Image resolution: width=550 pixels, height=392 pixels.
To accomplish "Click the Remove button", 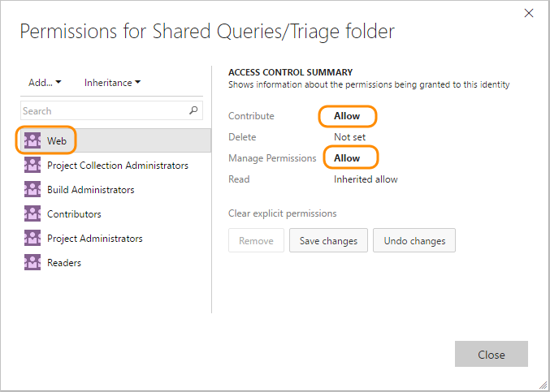I will [256, 241].
